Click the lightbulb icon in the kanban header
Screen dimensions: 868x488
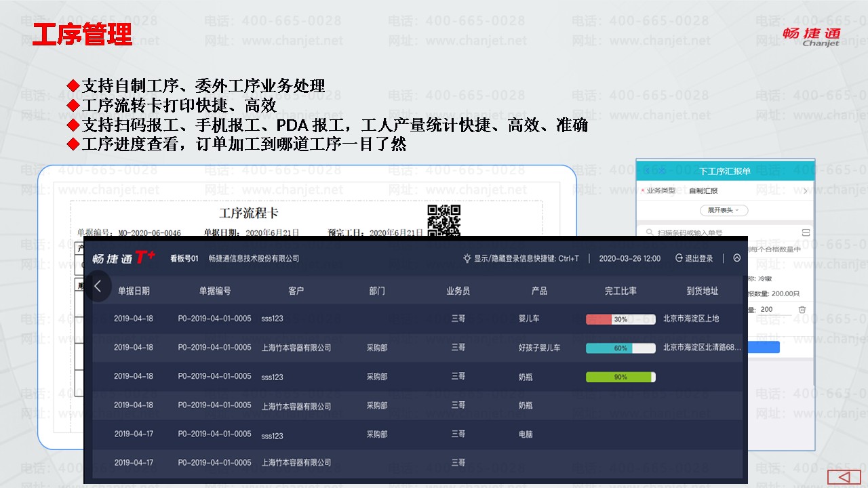tap(467, 258)
